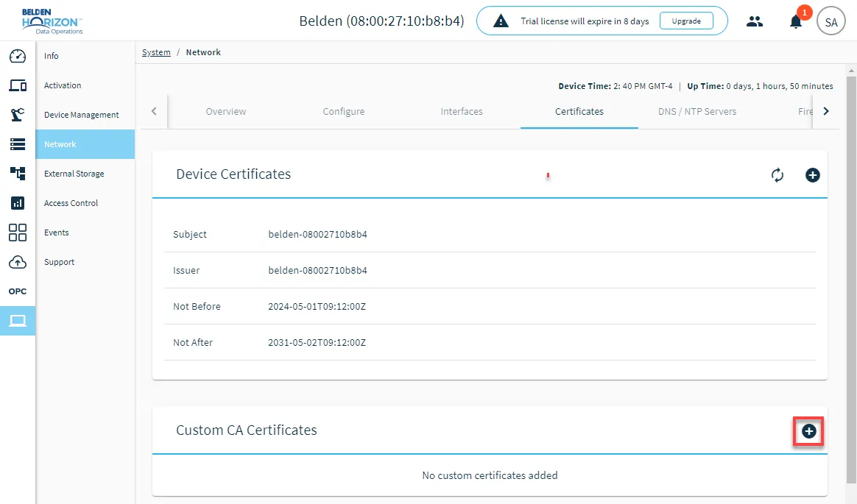Click the cloud upload icon in sidebar
857x504 pixels.
[18, 262]
